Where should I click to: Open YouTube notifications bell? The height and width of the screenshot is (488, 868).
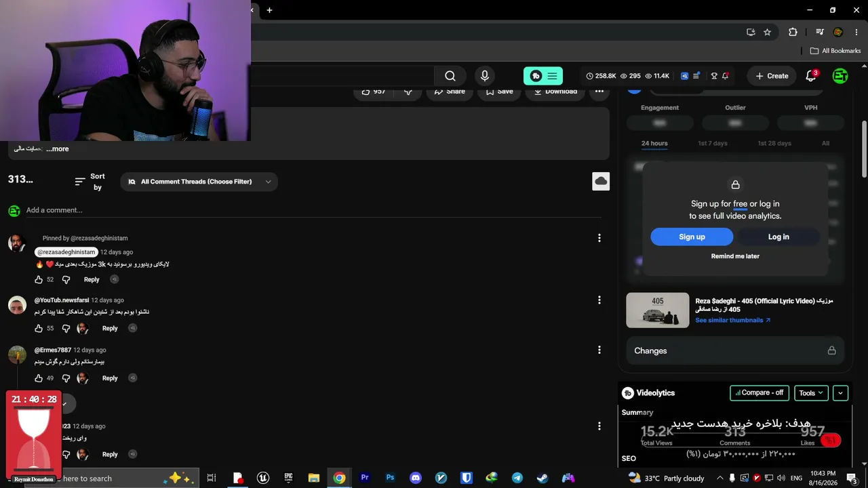[811, 76]
